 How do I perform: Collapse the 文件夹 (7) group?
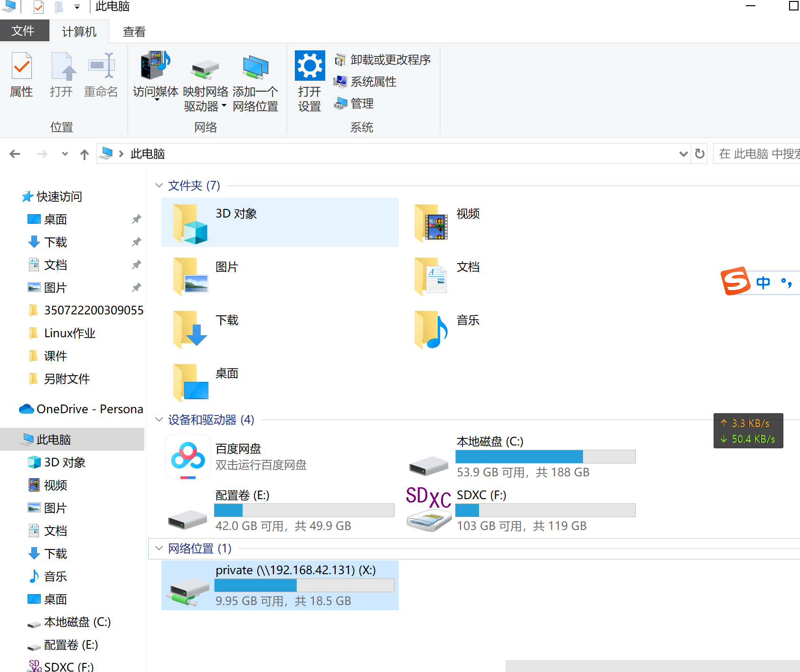(x=159, y=185)
